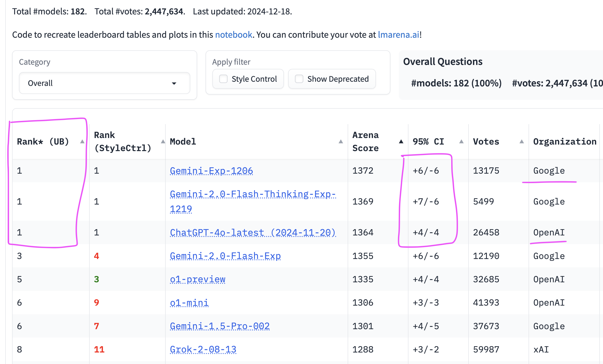Select Arena Score 1335 cell

[363, 279]
